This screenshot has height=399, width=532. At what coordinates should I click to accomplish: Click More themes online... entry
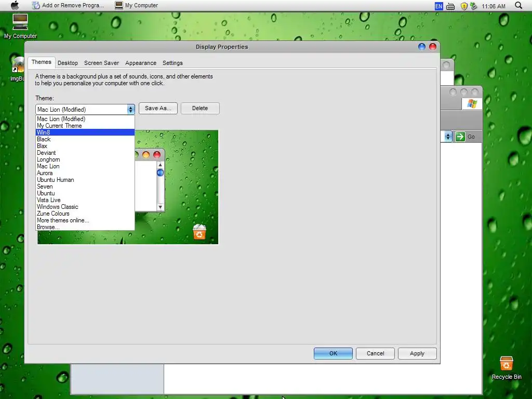tap(85, 220)
